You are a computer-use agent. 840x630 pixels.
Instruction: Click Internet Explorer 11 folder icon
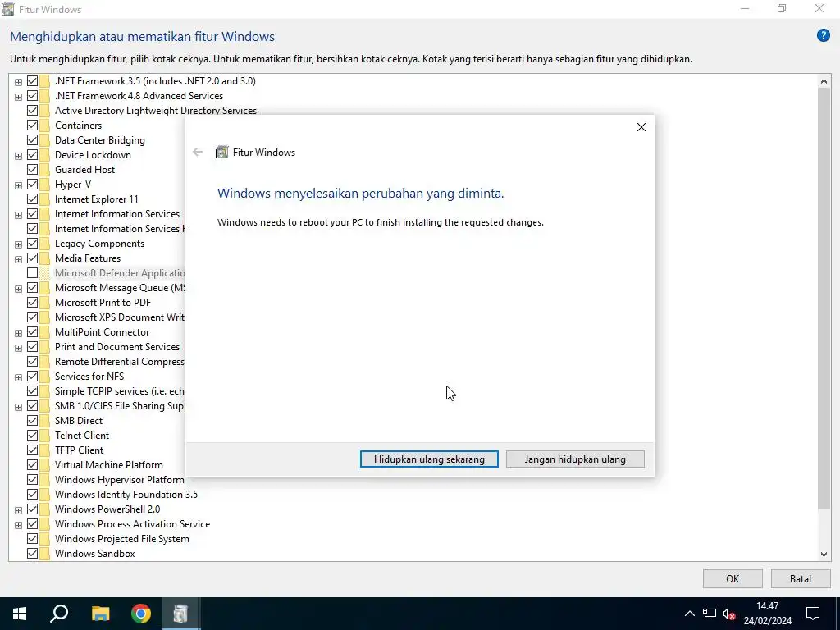[x=45, y=200]
